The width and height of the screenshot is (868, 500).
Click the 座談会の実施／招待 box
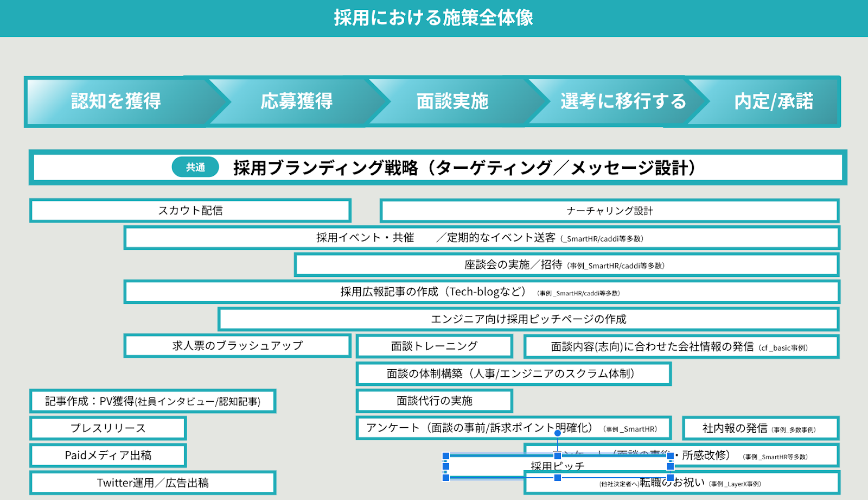[x=567, y=265]
